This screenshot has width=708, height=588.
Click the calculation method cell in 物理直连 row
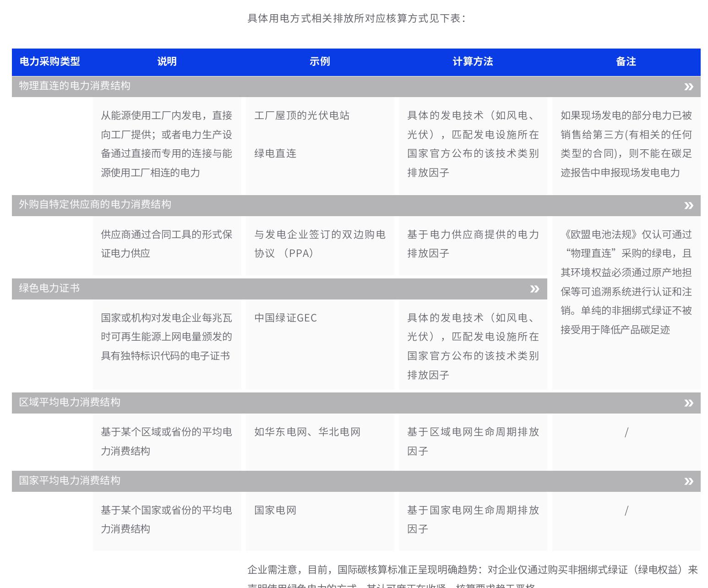[473, 146]
